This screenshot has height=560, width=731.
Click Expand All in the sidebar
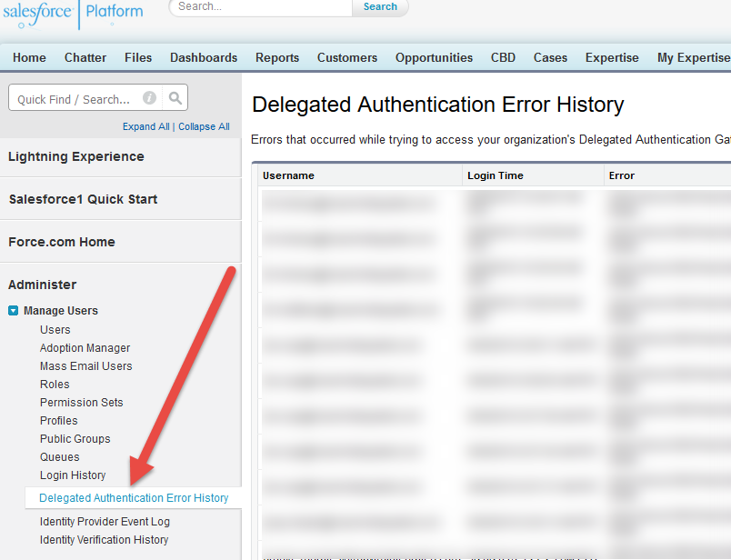tap(145, 126)
